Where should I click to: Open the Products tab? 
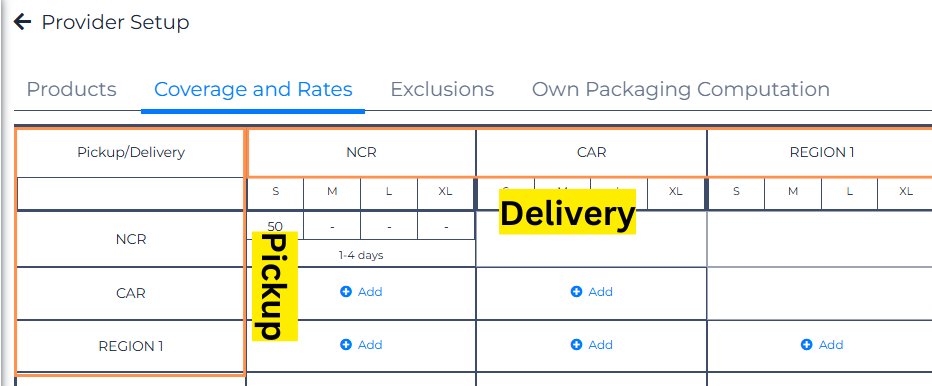coord(71,89)
